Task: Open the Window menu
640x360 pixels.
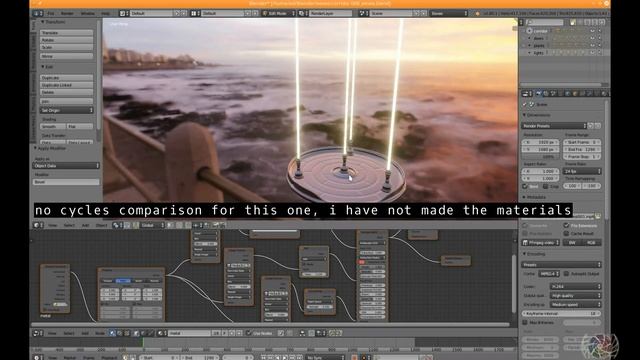Action: [x=88, y=13]
